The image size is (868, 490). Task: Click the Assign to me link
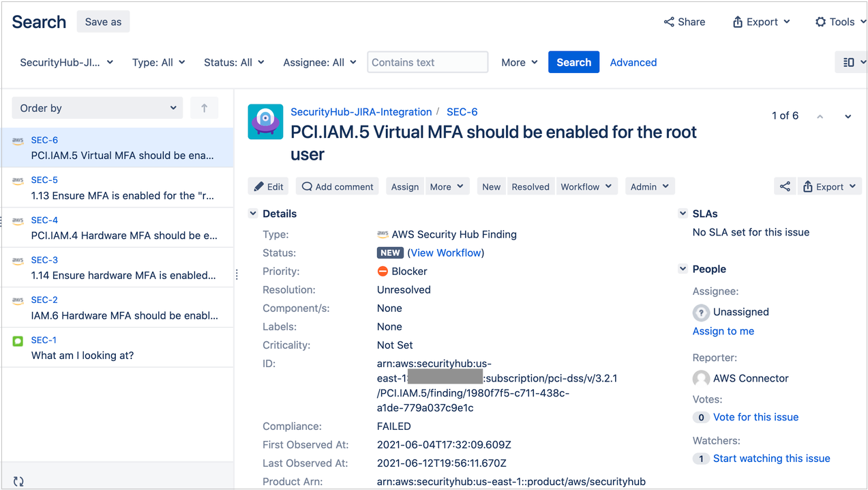coord(723,331)
